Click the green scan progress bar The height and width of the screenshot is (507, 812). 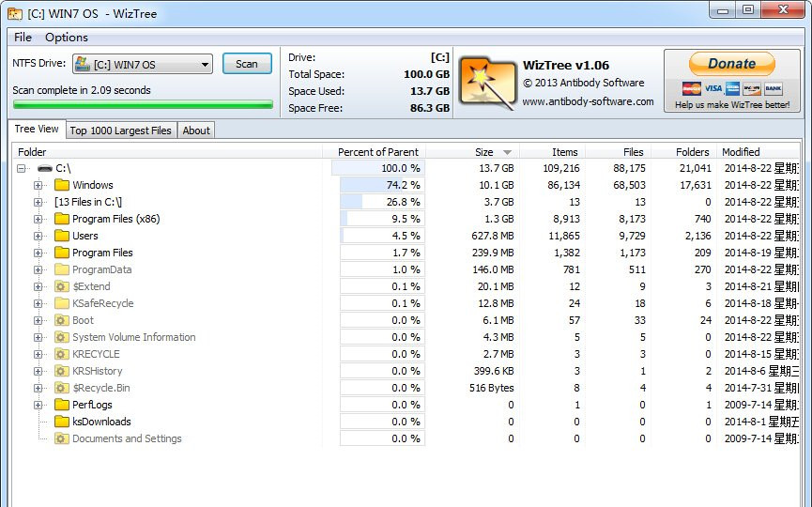click(143, 104)
